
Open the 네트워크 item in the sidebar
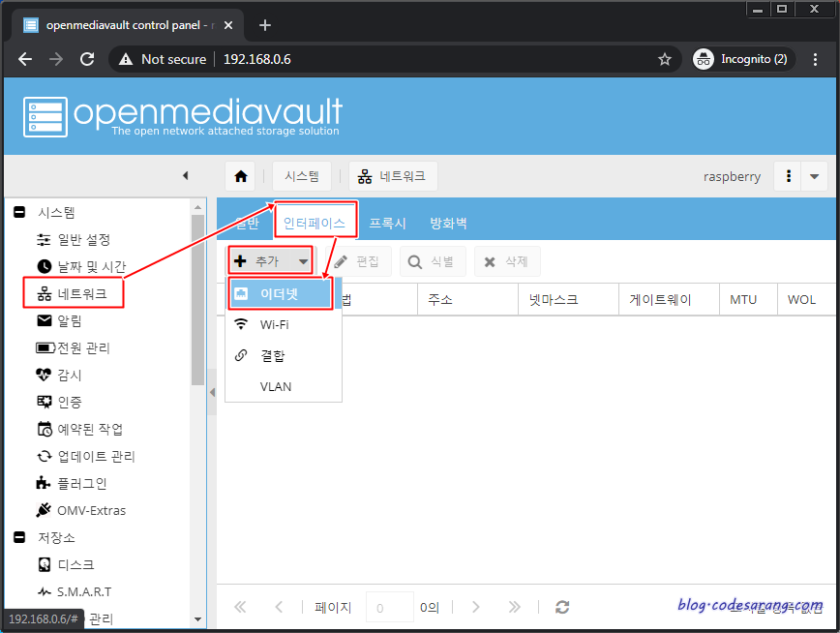point(73,293)
